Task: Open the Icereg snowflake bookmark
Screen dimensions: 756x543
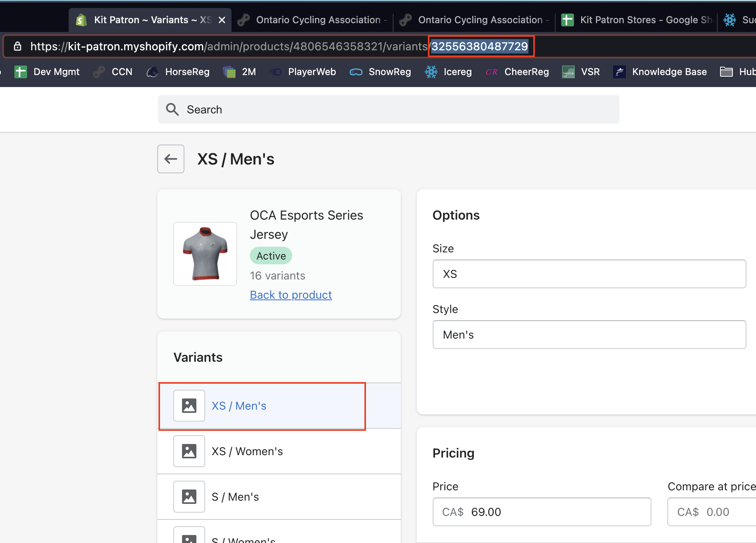Action: pos(449,72)
